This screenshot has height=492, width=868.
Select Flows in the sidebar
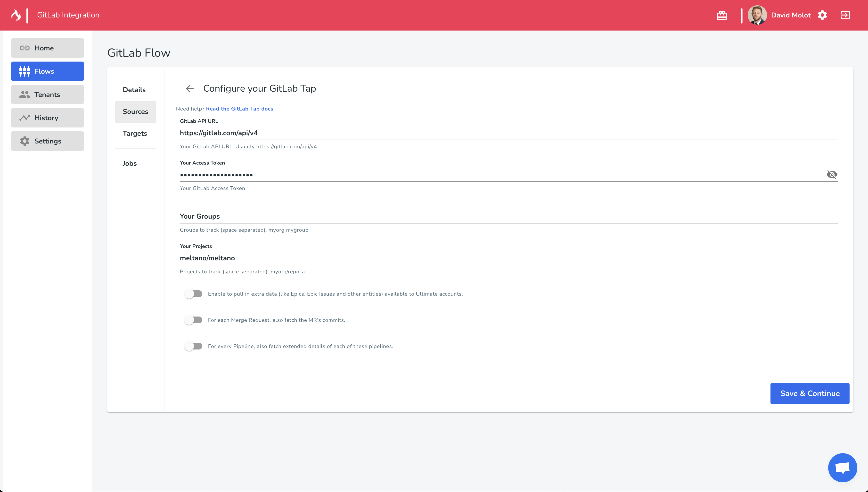(47, 71)
